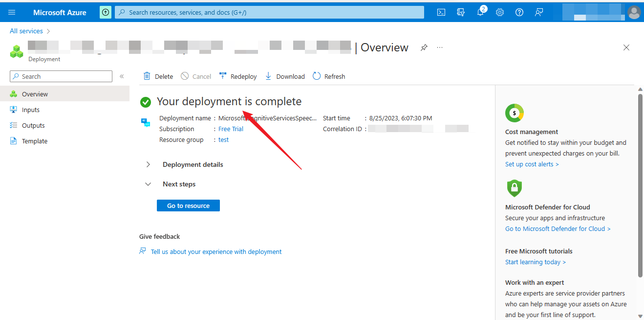Viewport: 644px width, 320px height.
Task: Open the hamburger portal menu
Action: click(12, 12)
